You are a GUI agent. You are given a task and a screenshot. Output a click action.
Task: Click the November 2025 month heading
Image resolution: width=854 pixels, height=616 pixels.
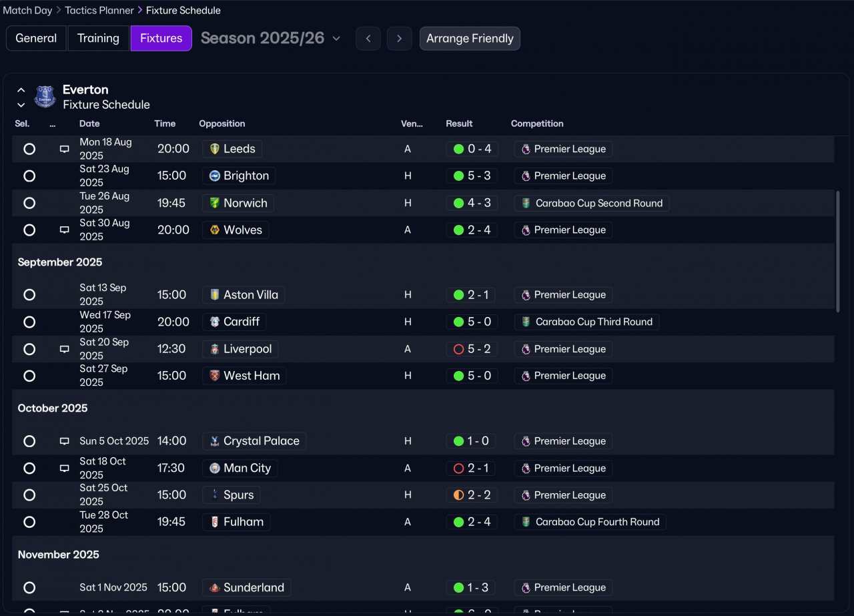[x=59, y=555]
